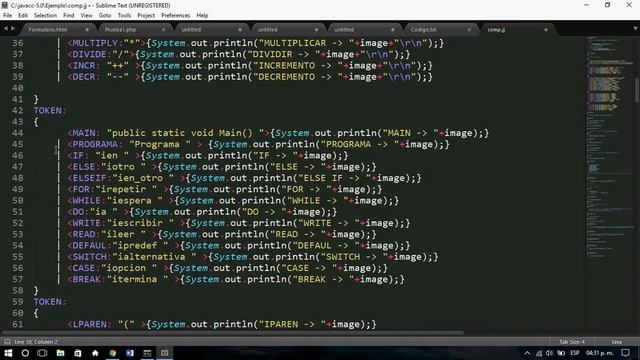Open Microsoft Word from the taskbar
Image resolution: width=640 pixels, height=360 pixels.
tap(130, 353)
